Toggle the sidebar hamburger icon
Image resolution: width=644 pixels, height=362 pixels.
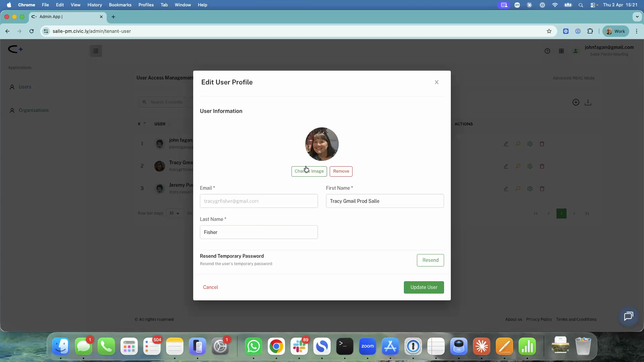[96, 51]
